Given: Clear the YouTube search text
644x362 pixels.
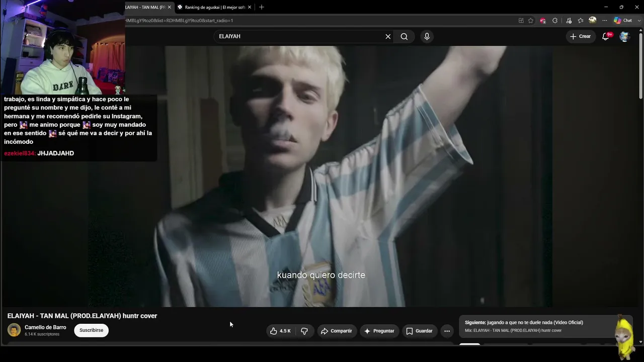Looking at the screenshot, I should coord(388,36).
